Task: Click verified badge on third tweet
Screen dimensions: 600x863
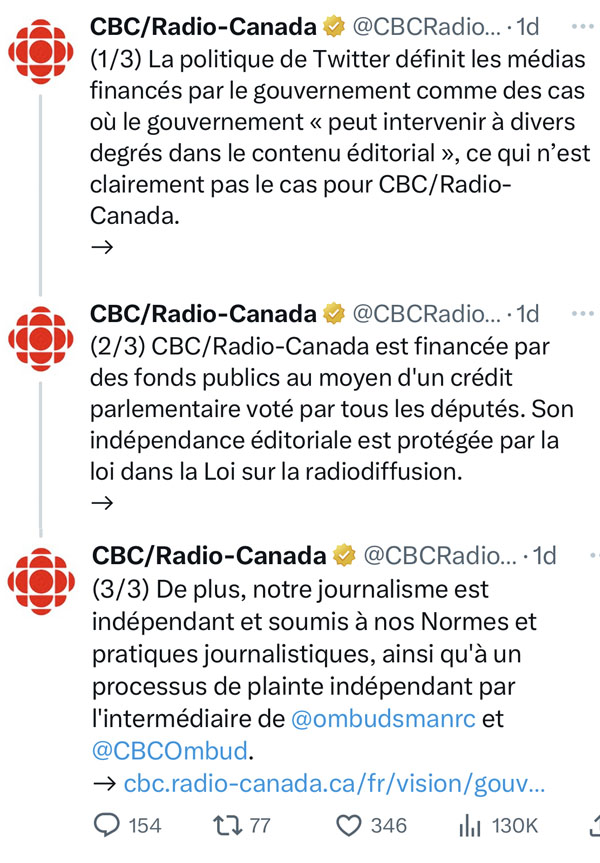Action: pyautogui.click(x=345, y=555)
